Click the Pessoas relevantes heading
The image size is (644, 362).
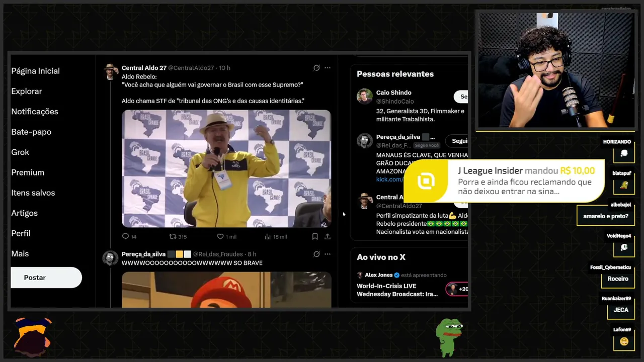point(395,74)
